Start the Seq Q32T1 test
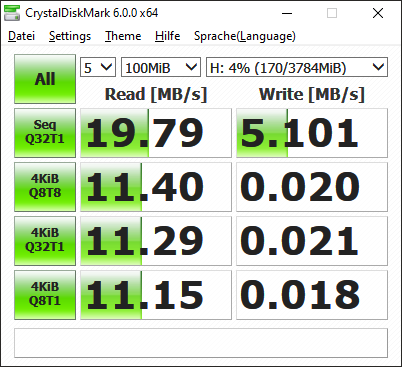 (45, 133)
